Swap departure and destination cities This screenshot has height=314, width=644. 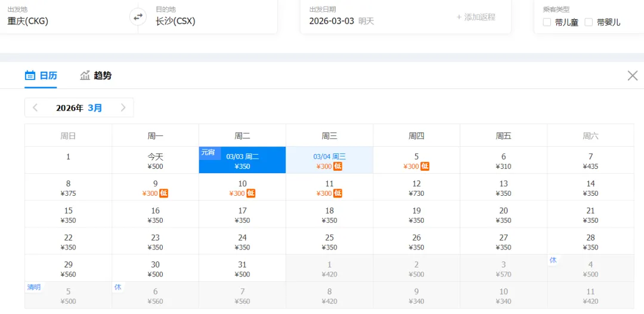[138, 17]
